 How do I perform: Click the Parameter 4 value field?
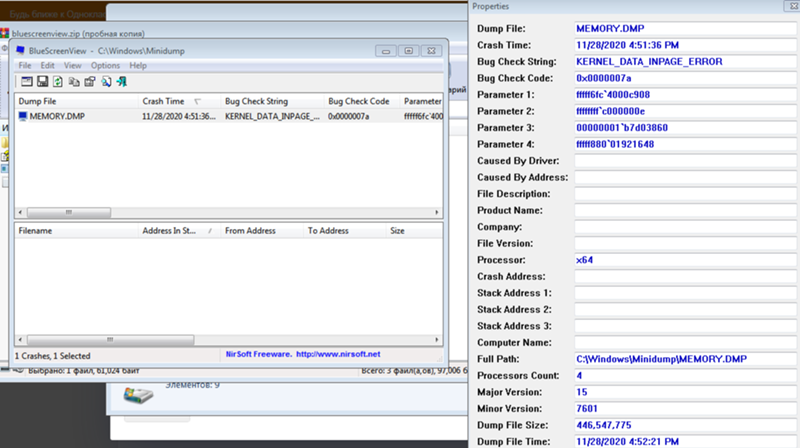[685, 144]
